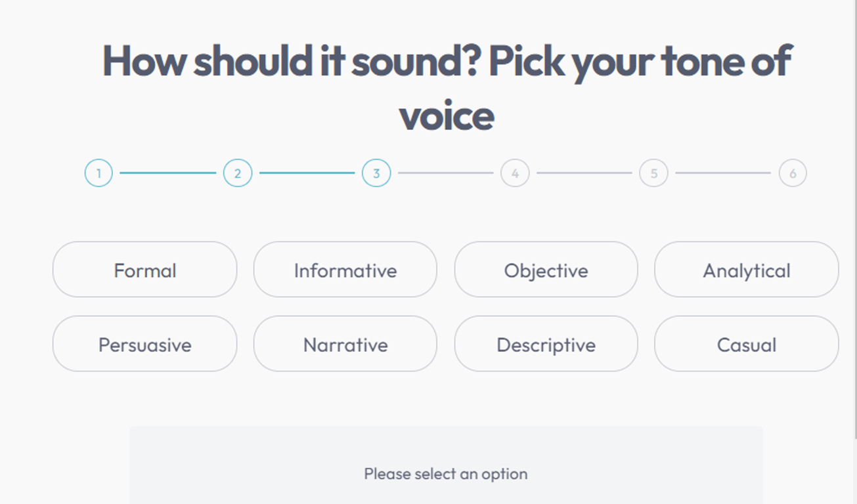This screenshot has width=857, height=504.
Task: Skip to final step 6 circle
Action: [x=793, y=173]
